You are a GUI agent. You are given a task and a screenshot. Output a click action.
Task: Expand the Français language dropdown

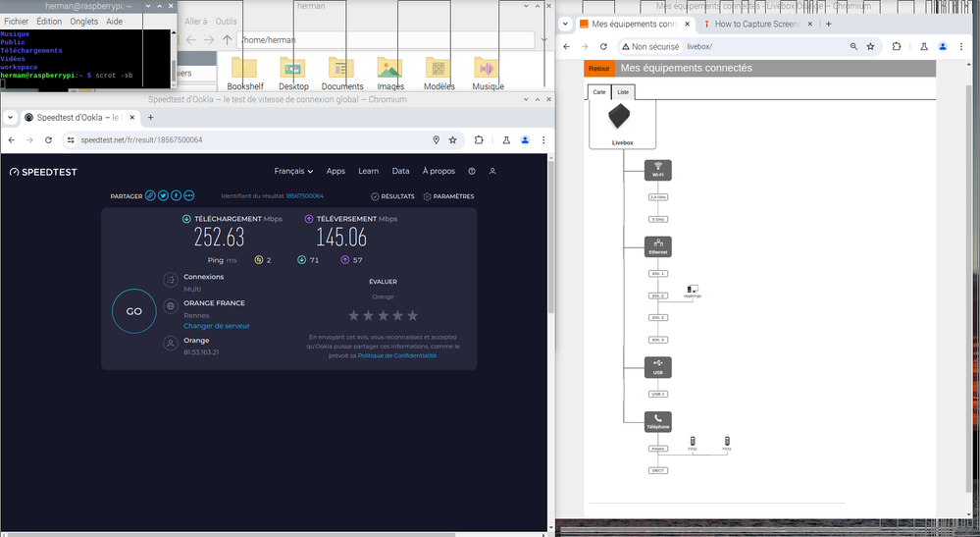pyautogui.click(x=293, y=171)
